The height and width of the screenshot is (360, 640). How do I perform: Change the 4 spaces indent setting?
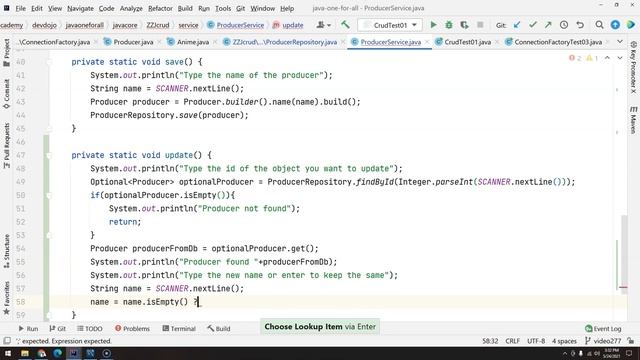(564, 341)
